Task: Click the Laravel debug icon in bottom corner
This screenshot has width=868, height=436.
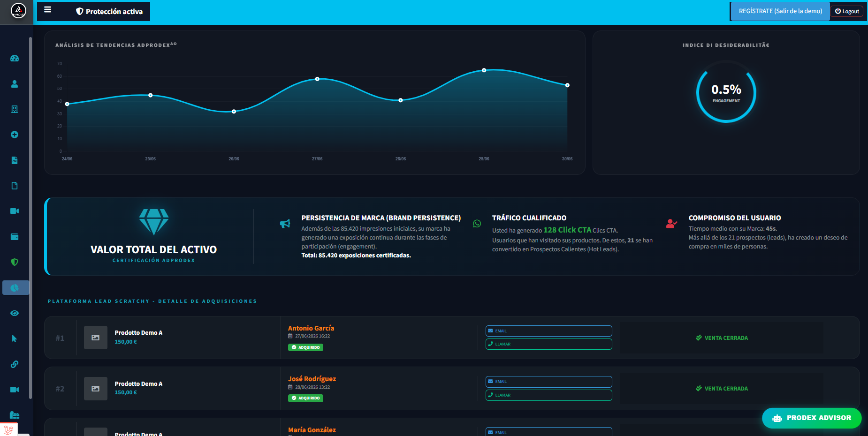Action: (8, 429)
